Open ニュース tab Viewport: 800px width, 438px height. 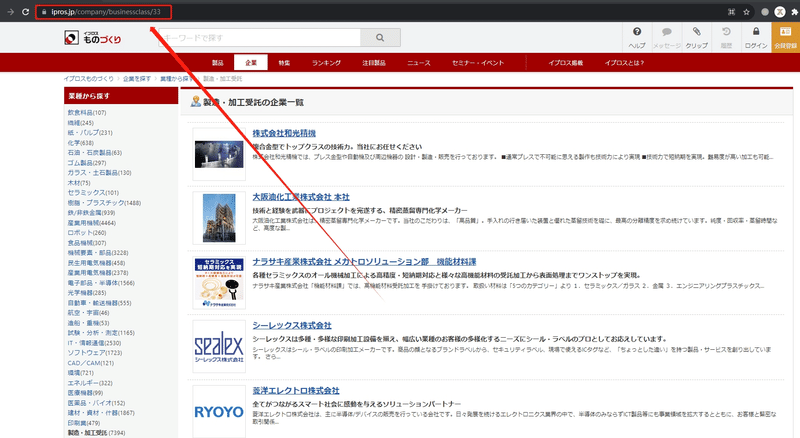click(419, 63)
